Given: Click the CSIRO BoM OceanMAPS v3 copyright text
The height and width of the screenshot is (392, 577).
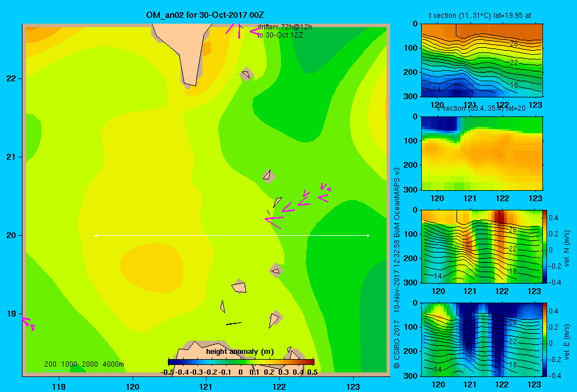Looking at the screenshot, I should point(397,268).
